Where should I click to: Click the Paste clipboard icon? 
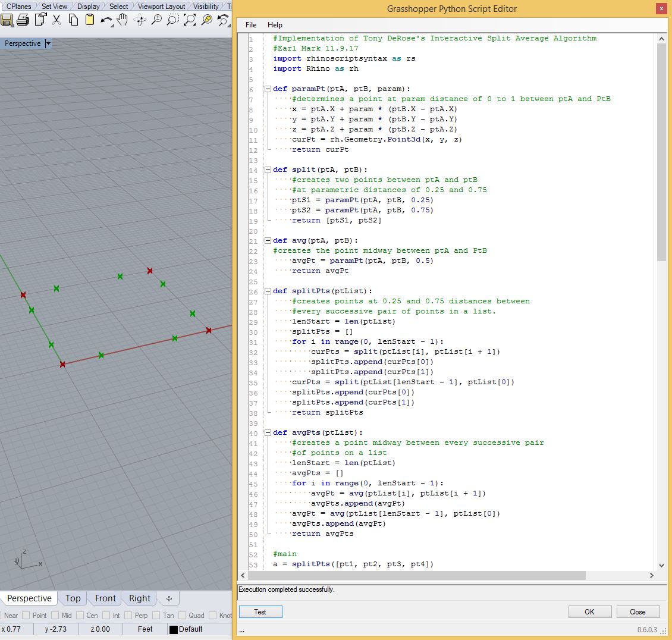(90, 20)
